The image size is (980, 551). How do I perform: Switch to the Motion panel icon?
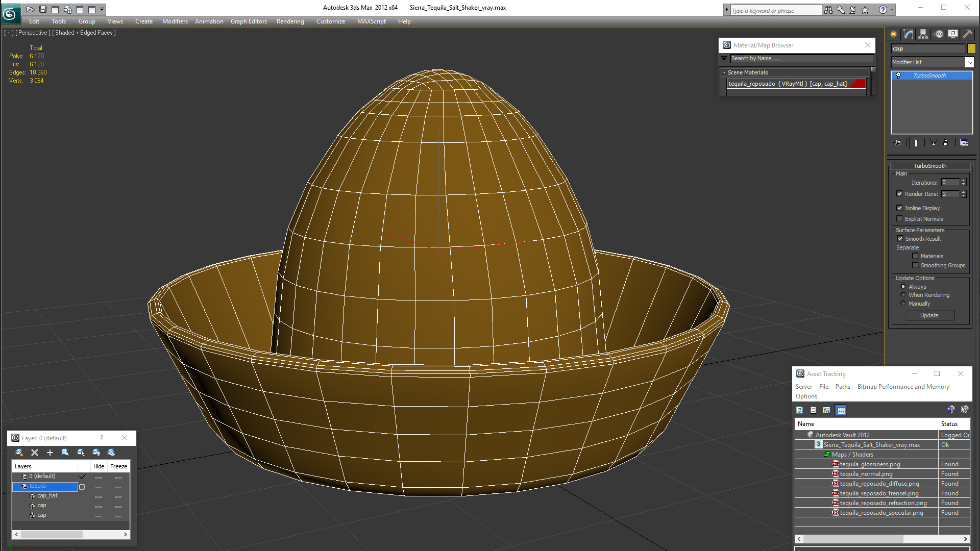click(x=938, y=34)
